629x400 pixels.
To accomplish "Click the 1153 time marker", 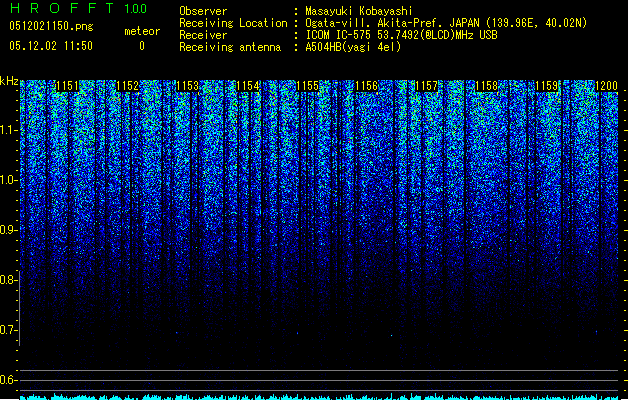I will 187,86.
